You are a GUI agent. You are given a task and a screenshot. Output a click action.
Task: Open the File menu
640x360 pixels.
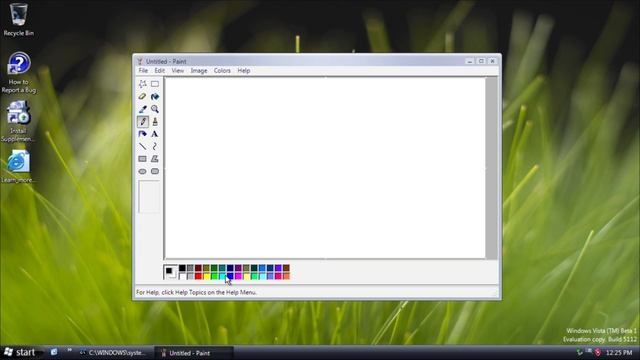[x=143, y=71]
